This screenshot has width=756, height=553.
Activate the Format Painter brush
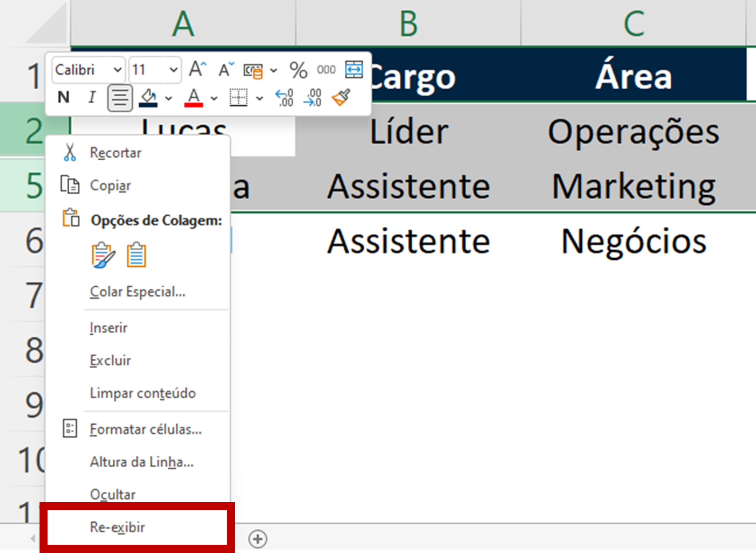341,97
